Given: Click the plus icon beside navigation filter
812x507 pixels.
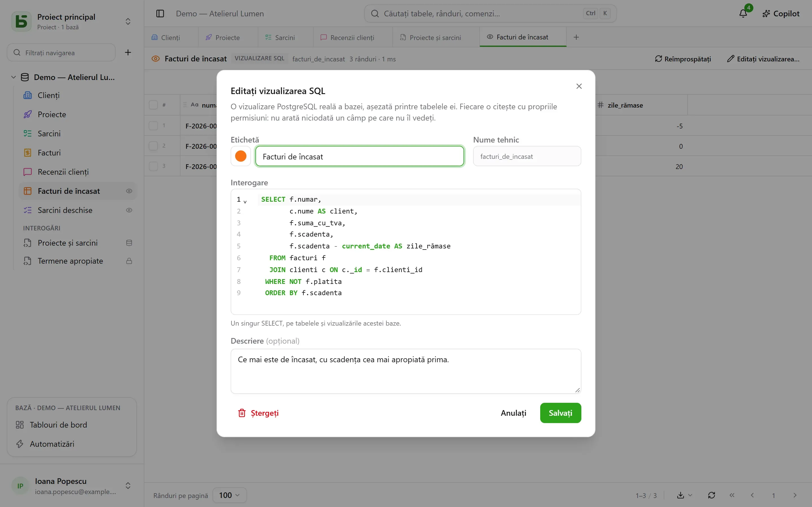Looking at the screenshot, I should [x=128, y=52].
